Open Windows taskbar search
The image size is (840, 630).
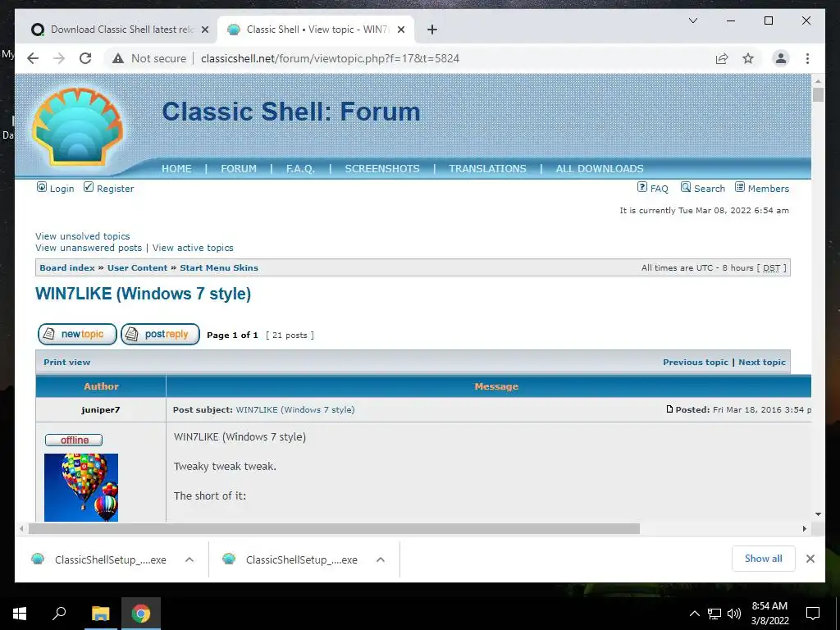(x=59, y=614)
